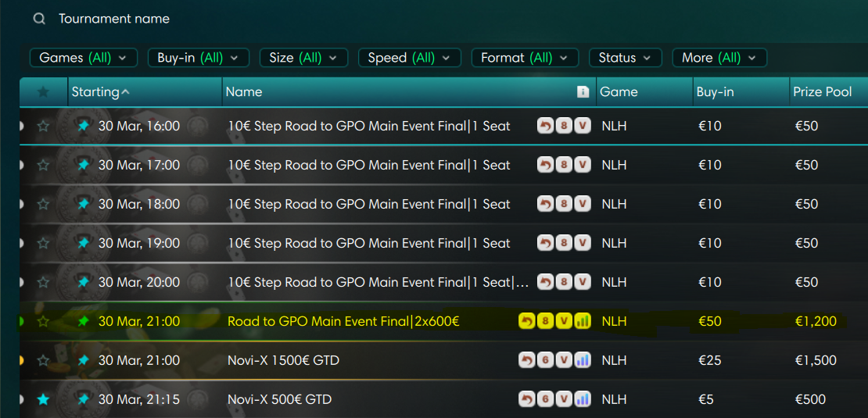Sort tournaments by Prize Pool column header

point(823,92)
